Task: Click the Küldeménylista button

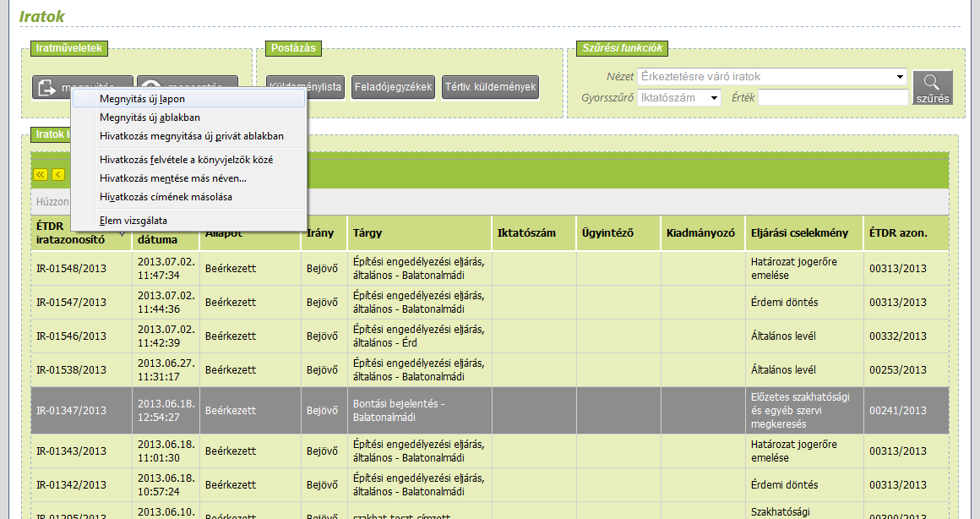Action: coord(325,87)
